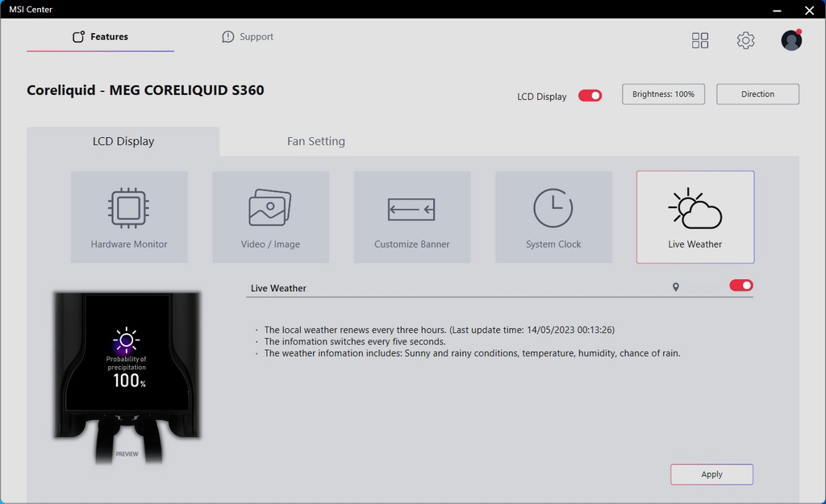Click the 'weather infomation includes' description line
This screenshot has width=826, height=504.
click(x=472, y=353)
